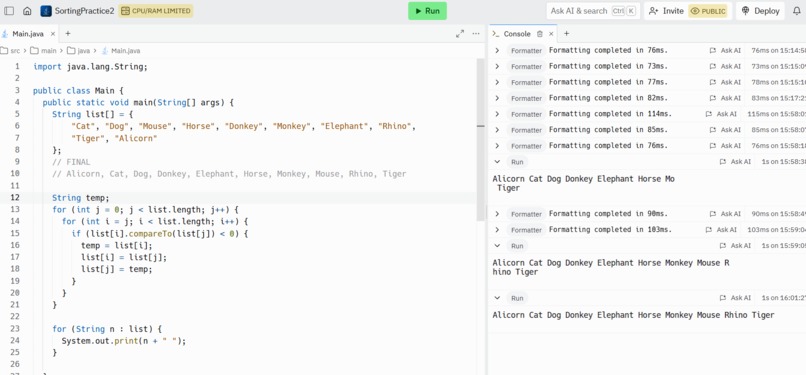Place cursor on line 12 'String temp;'

tap(81, 198)
